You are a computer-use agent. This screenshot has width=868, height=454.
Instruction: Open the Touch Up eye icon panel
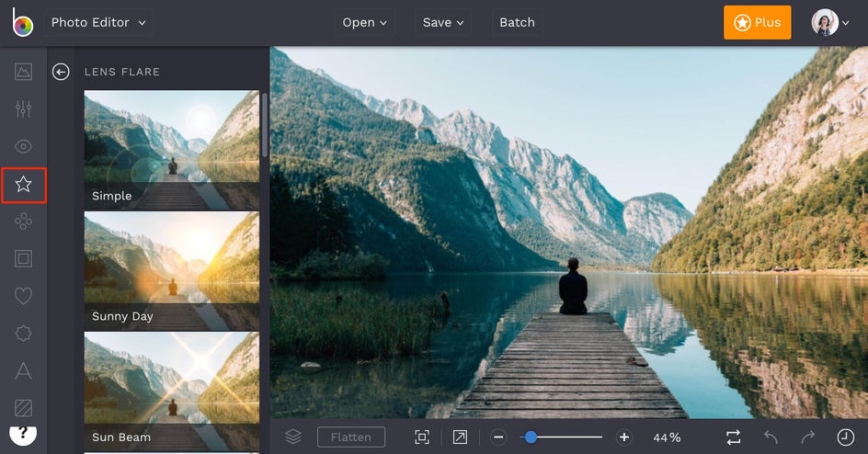click(23, 146)
